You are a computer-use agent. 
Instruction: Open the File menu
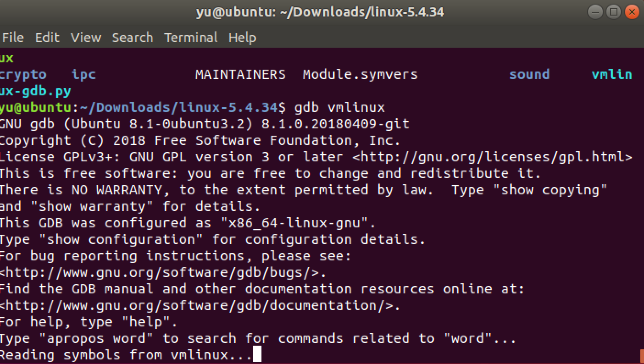(x=13, y=38)
